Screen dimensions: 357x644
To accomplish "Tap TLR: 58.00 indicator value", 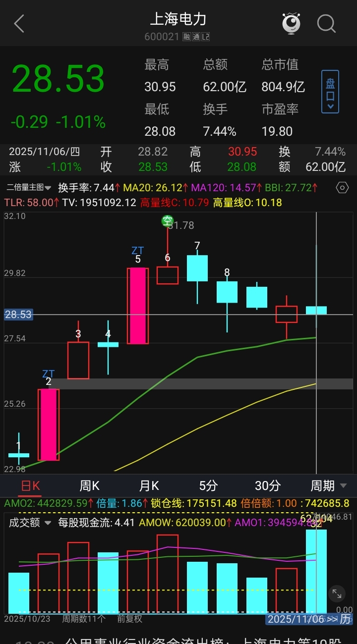I will coord(32,202).
